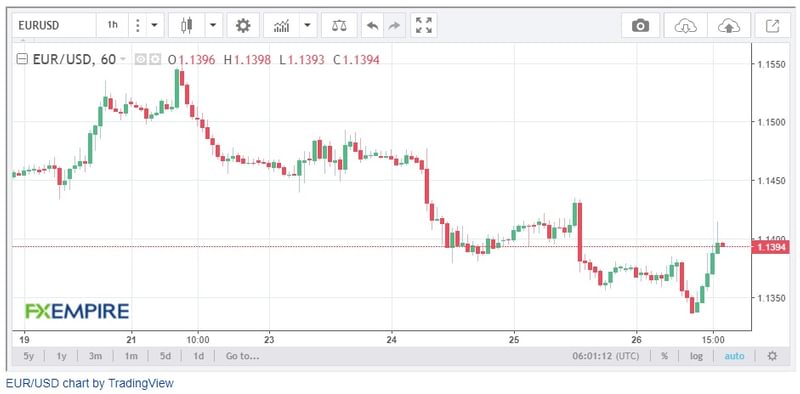Save chart with cloud upload icon
The image size is (800, 394).
(729, 26)
